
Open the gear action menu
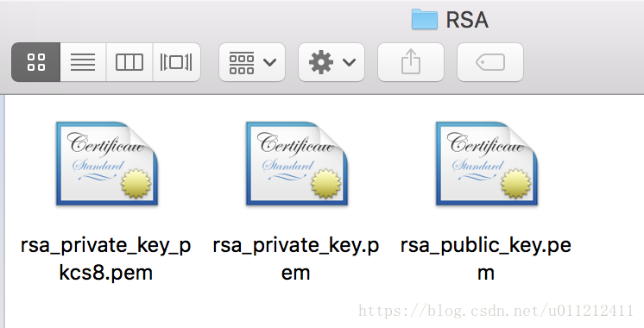tap(331, 62)
